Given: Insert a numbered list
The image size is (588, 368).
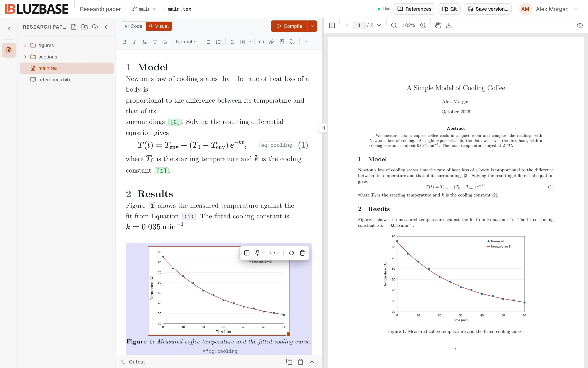Looking at the screenshot, I should tap(218, 42).
